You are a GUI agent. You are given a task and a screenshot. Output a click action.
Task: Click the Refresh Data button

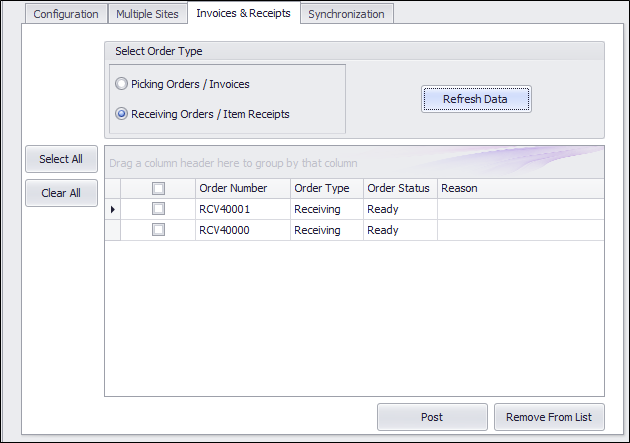click(476, 99)
